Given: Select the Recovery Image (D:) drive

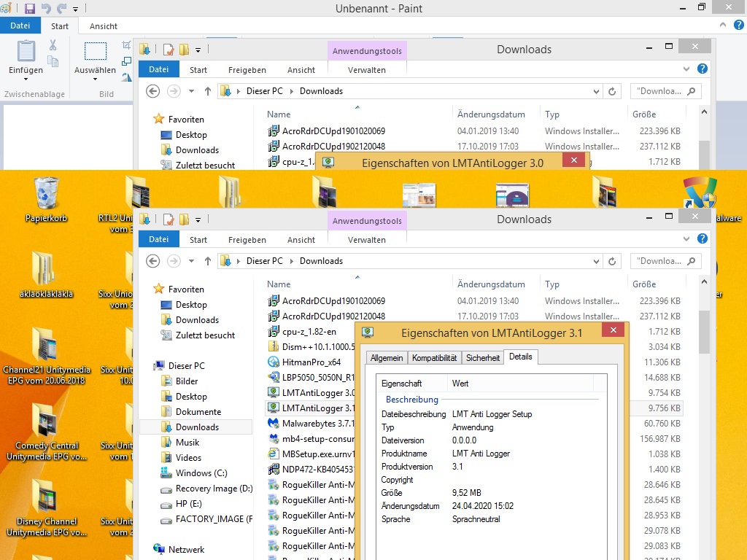Looking at the screenshot, I should 214,488.
